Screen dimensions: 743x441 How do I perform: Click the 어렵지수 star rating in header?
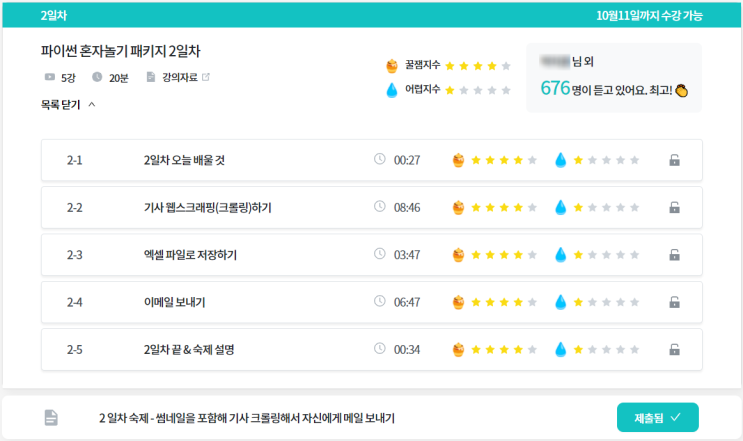[478, 90]
